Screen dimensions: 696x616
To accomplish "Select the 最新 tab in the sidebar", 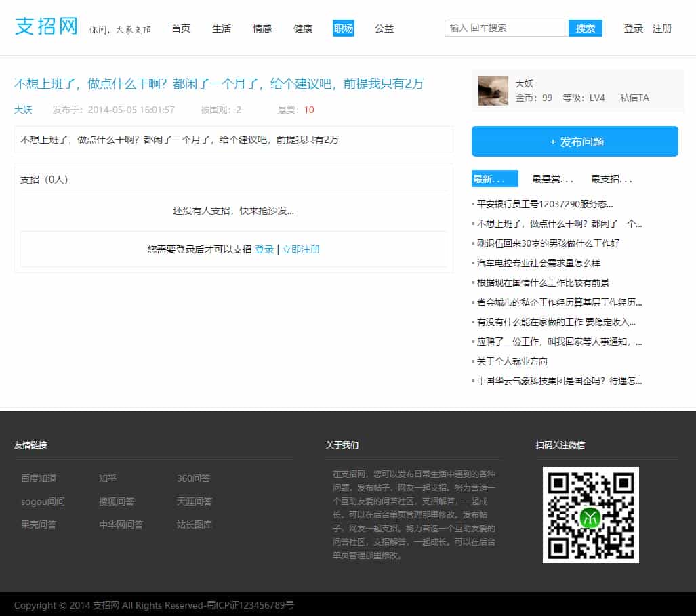I will pyautogui.click(x=494, y=178).
